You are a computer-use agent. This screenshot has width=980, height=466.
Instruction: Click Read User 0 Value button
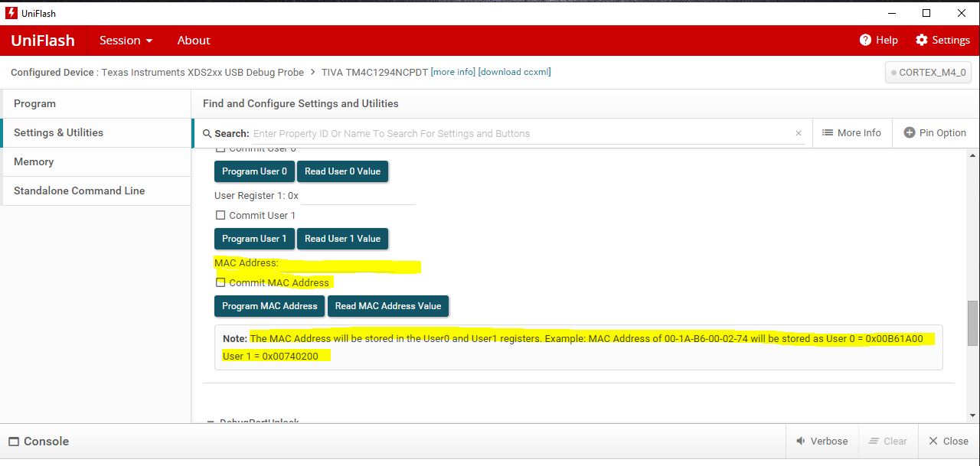(342, 171)
